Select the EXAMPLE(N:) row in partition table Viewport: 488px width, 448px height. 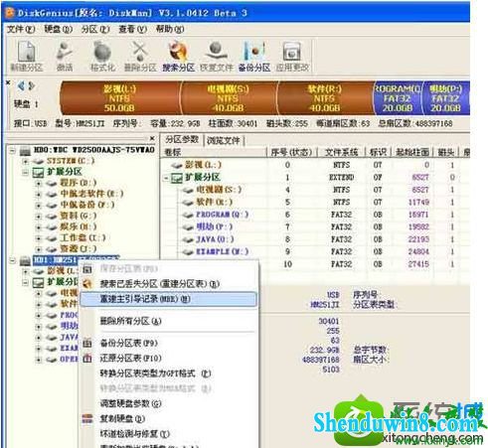(315, 252)
